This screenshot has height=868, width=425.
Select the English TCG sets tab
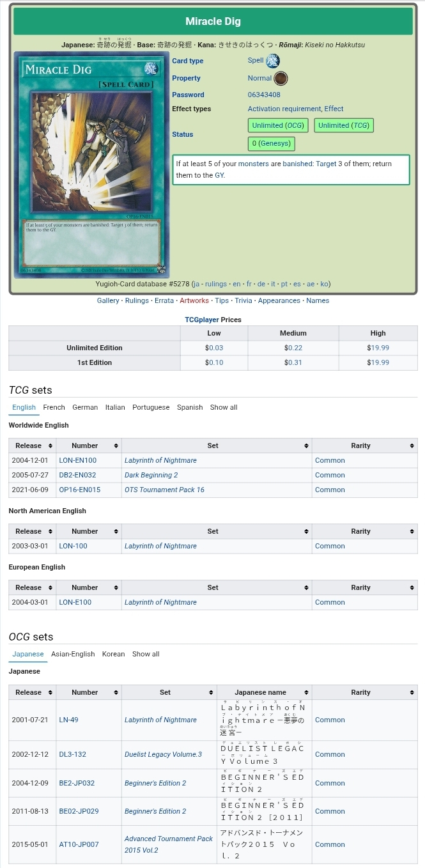tap(24, 407)
